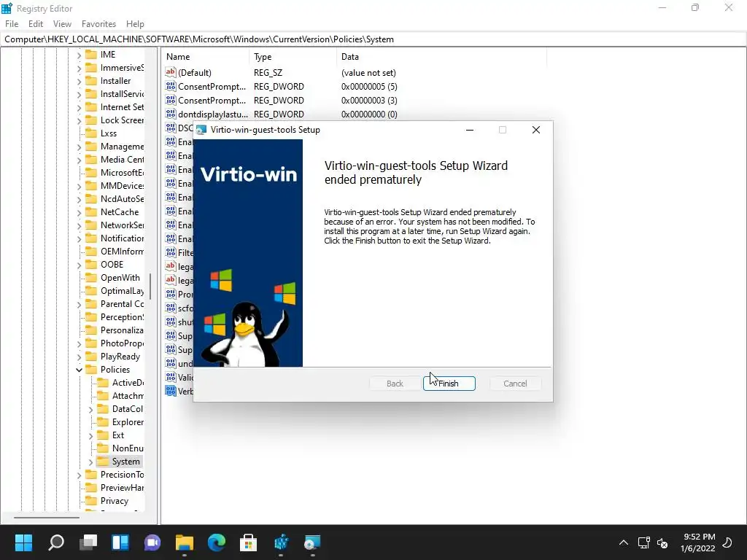The image size is (747, 560).
Task: Expand the IME registry key
Action: [x=79, y=55]
